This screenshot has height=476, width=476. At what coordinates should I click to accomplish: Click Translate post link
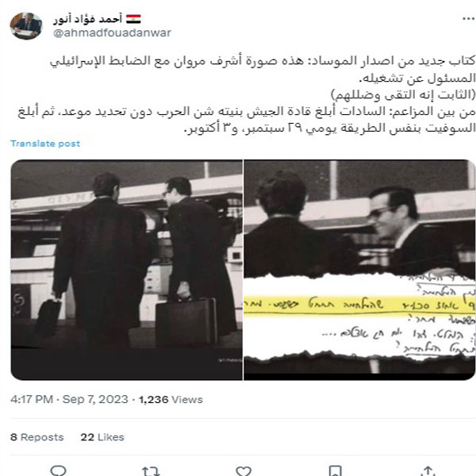[x=45, y=144]
